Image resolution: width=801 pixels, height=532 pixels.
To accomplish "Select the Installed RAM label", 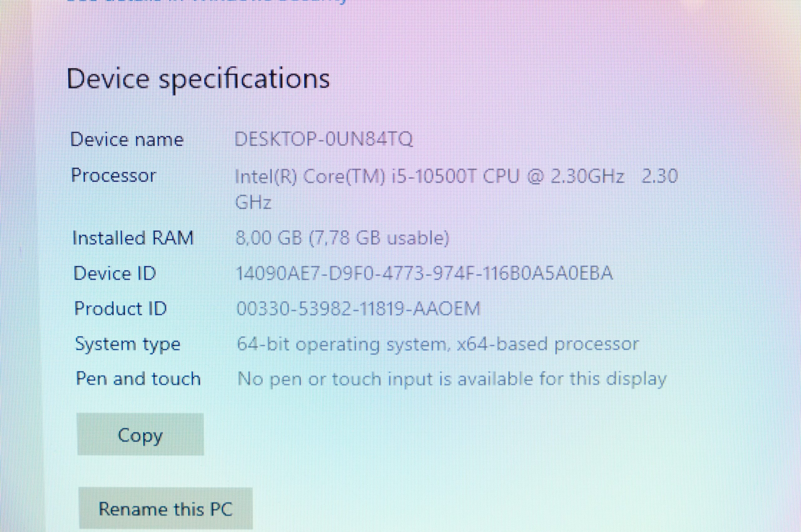I will pyautogui.click(x=132, y=238).
